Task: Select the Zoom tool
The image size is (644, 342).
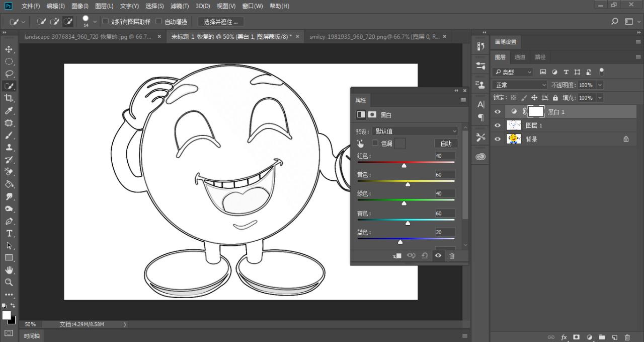Action: coord(9,283)
